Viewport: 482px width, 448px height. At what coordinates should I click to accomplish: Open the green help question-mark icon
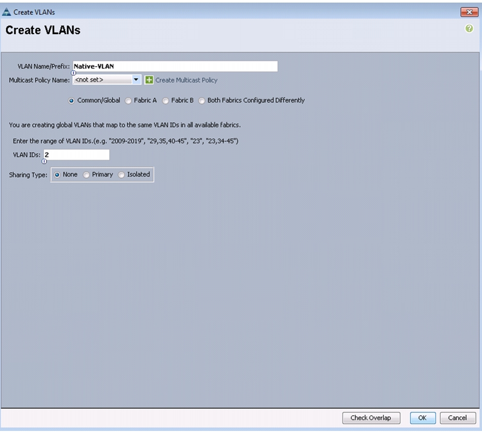(469, 28)
